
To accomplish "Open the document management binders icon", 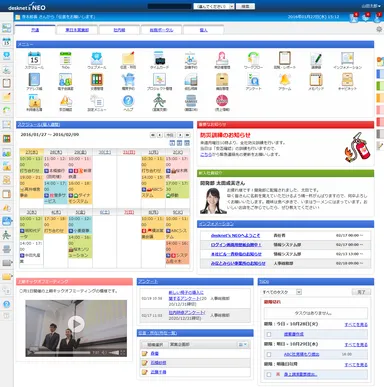I will (x=97, y=80).
